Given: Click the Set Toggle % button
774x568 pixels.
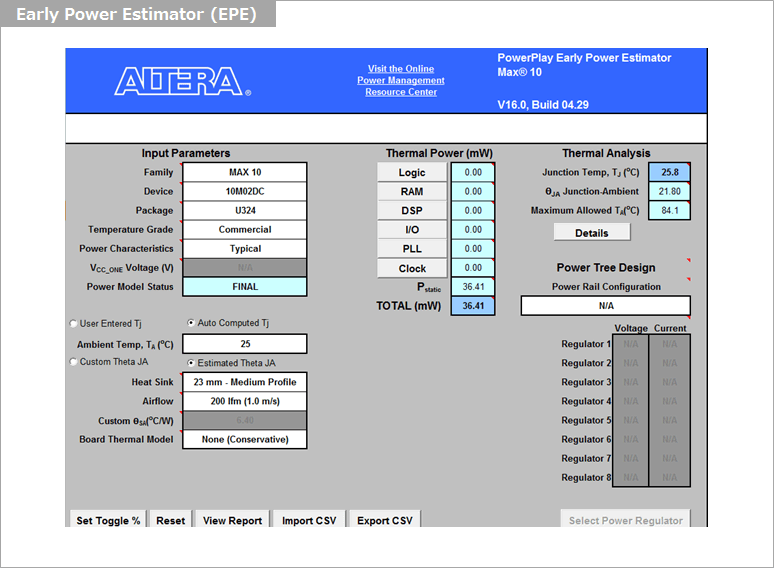Looking at the screenshot, I should (x=108, y=520).
